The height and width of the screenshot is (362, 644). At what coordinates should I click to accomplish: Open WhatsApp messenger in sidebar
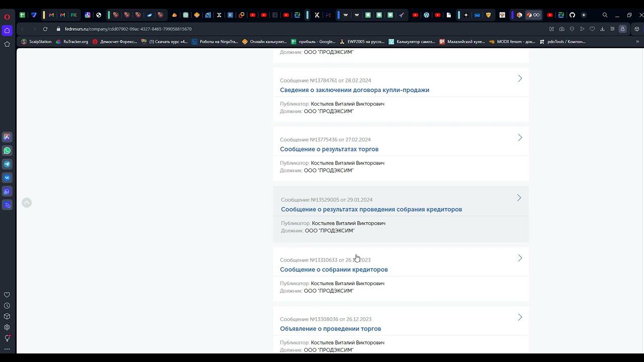pyautogui.click(x=7, y=150)
